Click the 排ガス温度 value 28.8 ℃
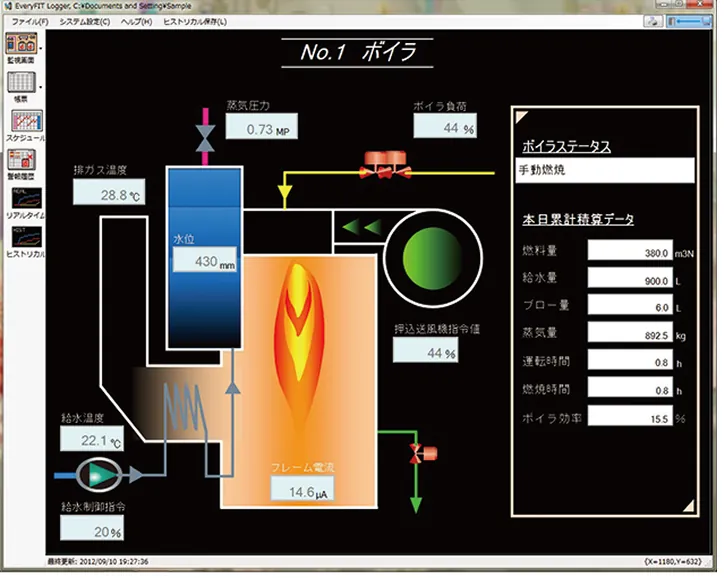Image resolution: width=724 pixels, height=578 pixels. [x=109, y=192]
